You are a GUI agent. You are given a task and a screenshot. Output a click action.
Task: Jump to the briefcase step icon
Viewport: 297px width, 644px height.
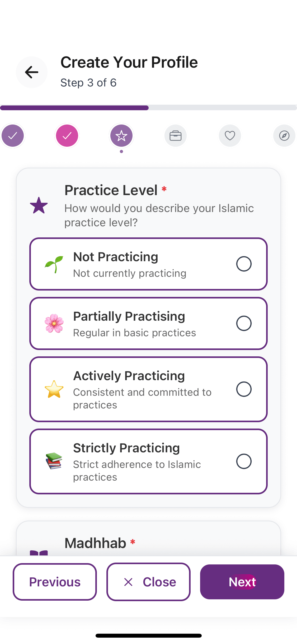point(176,136)
